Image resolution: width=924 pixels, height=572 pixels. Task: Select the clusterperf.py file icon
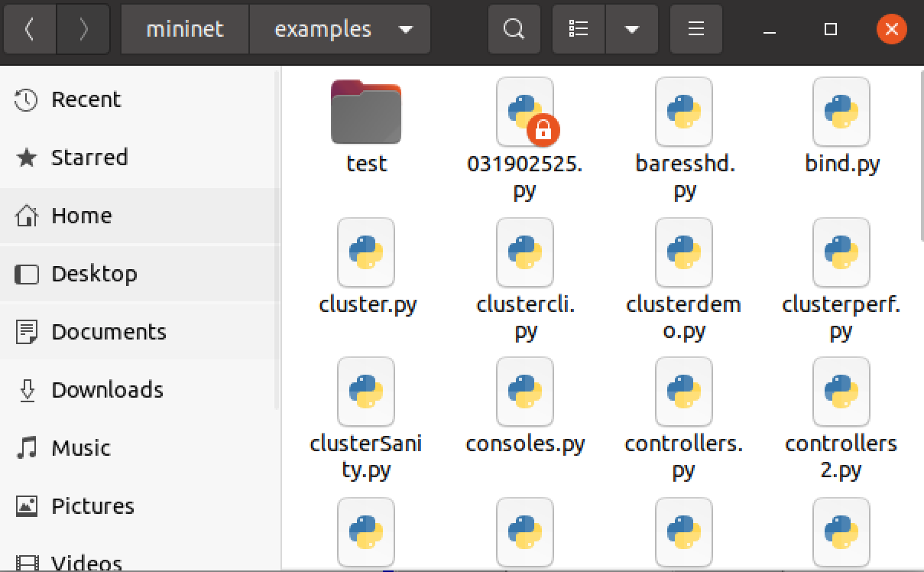tap(841, 252)
